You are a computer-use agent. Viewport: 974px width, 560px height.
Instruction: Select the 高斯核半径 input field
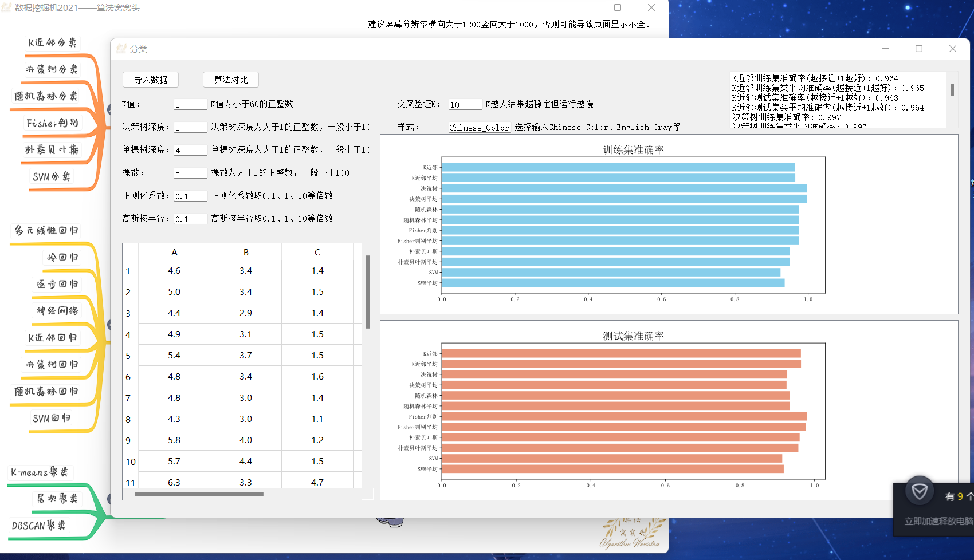coord(191,219)
